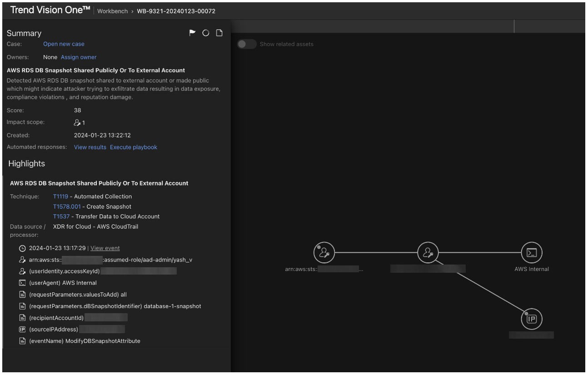Open T1578.001 Create Snapshot technique link

click(66, 206)
